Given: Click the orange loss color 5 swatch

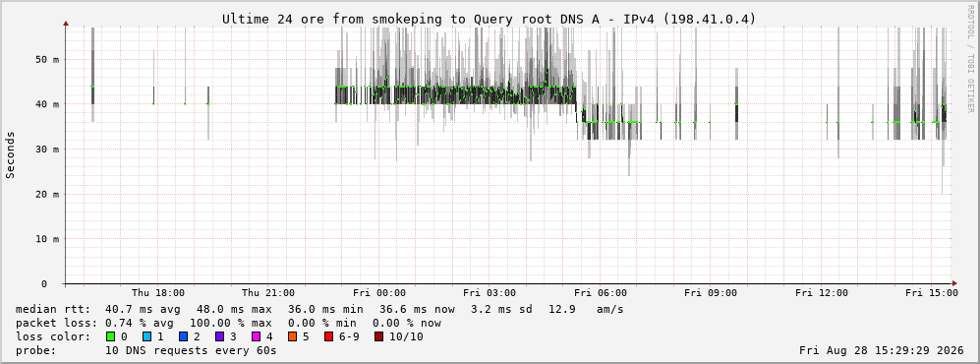Looking at the screenshot, I should 293,336.
